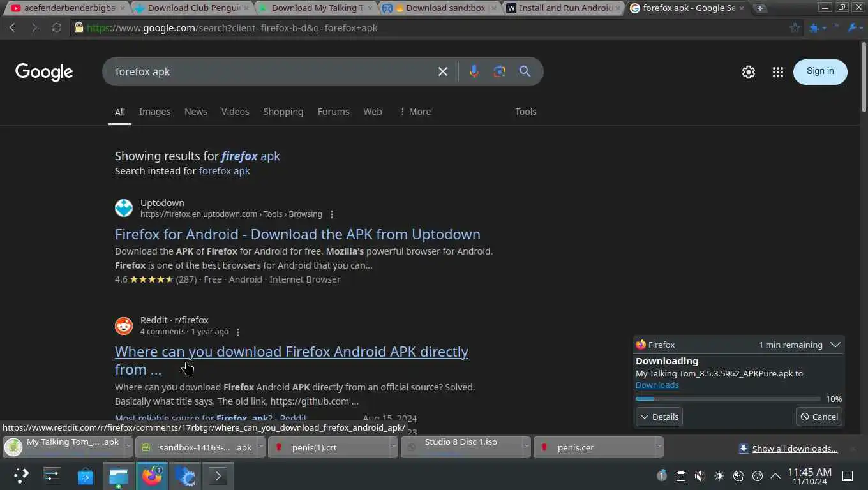Click the Reddit site favicon

pyautogui.click(x=124, y=325)
